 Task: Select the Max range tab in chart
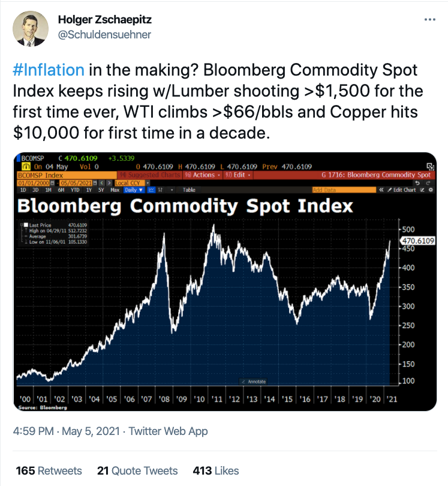pyautogui.click(x=115, y=190)
